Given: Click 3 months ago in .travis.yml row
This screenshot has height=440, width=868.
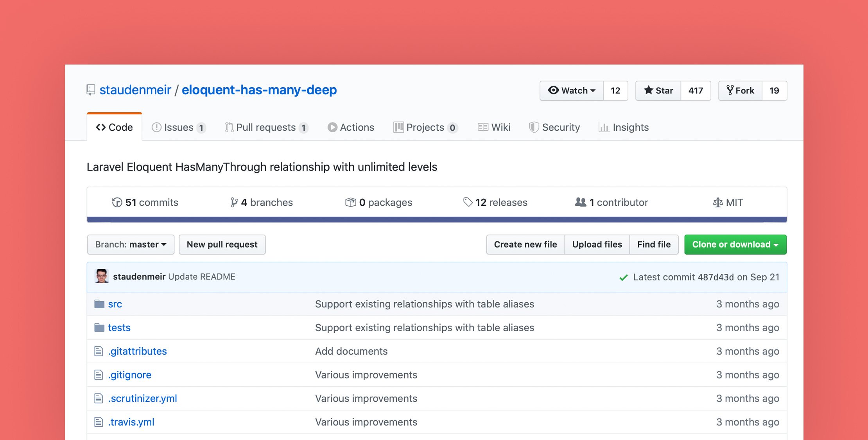Looking at the screenshot, I should coord(748,422).
